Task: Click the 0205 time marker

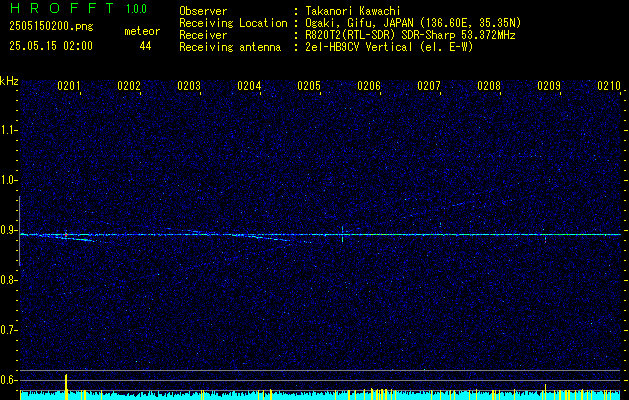Action: point(309,86)
